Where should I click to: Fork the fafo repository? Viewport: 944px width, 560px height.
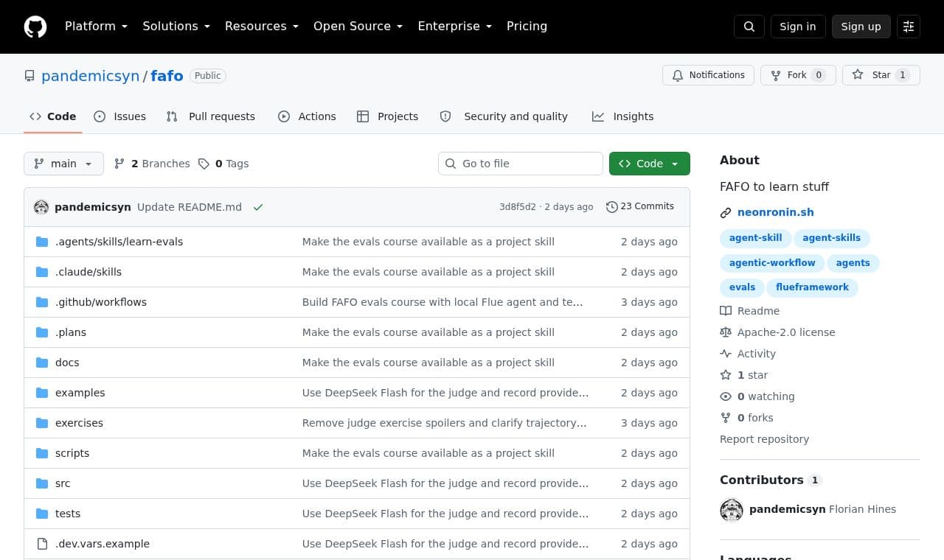coord(798,75)
